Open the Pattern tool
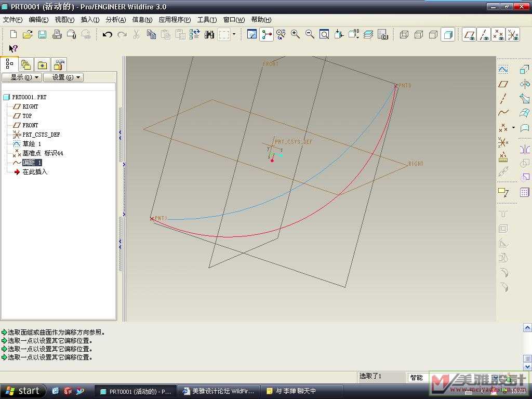 [x=525, y=192]
